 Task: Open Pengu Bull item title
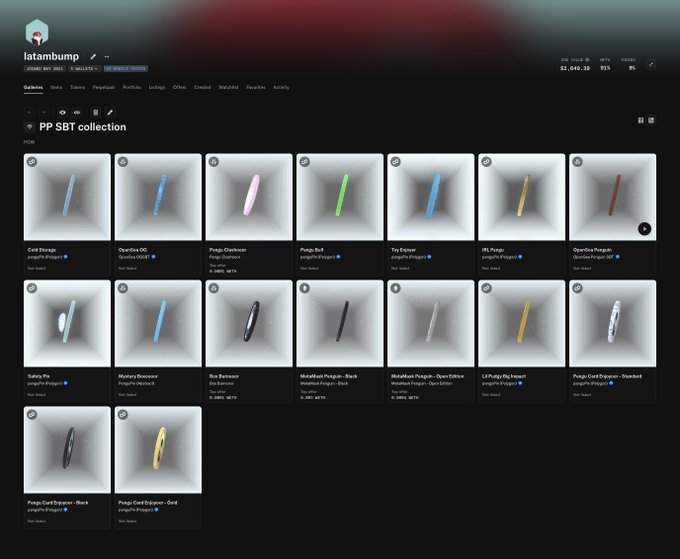pos(311,250)
